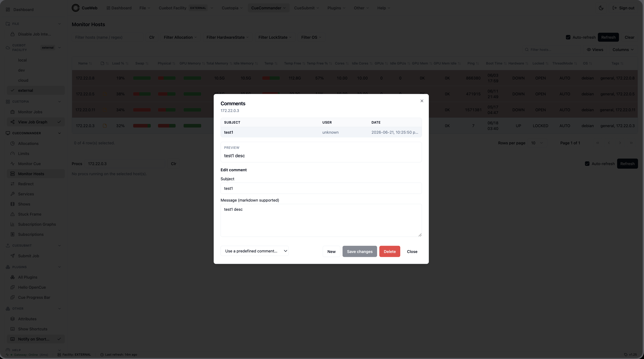Open Filter OS dropdown
This screenshot has width=644, height=359.
point(311,37)
